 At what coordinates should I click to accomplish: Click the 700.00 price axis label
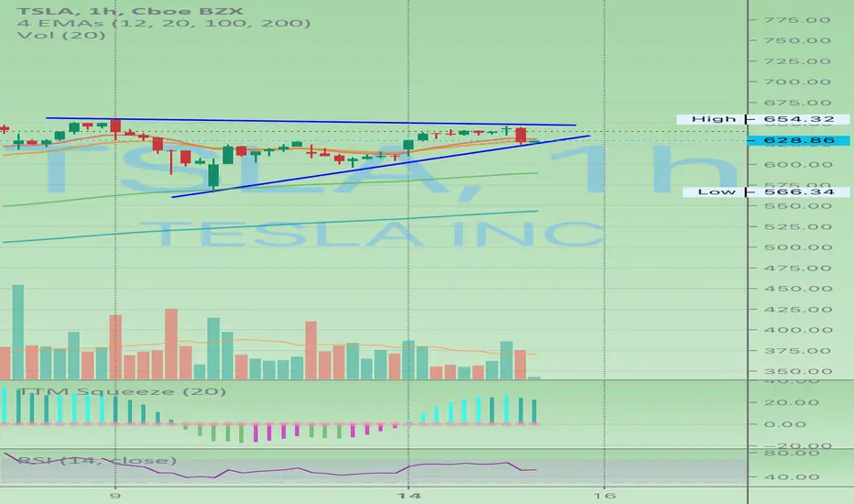[797, 82]
